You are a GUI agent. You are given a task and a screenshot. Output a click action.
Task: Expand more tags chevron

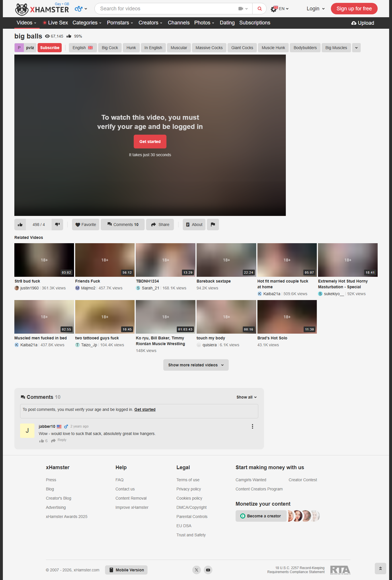point(356,48)
